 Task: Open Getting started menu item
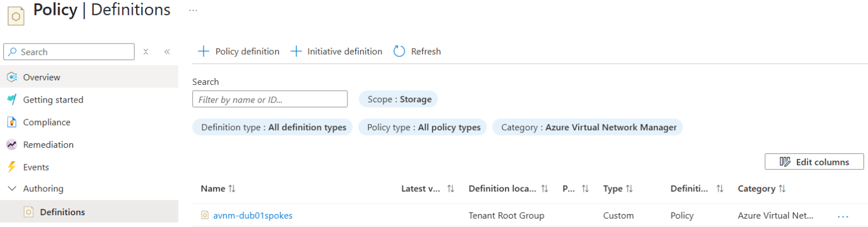pos(89,100)
